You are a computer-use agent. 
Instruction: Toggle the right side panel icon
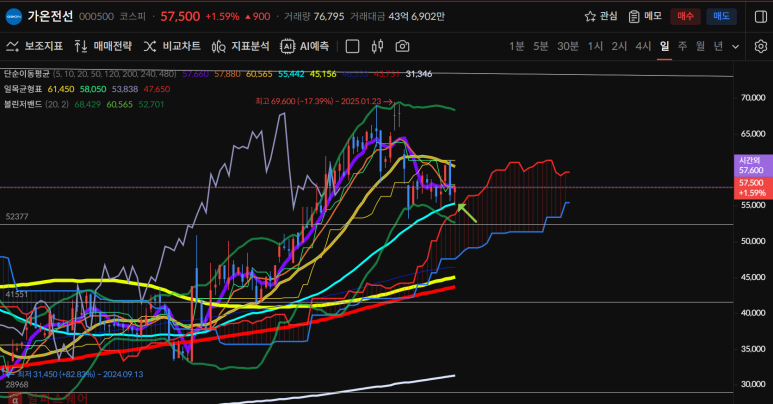[x=761, y=16]
